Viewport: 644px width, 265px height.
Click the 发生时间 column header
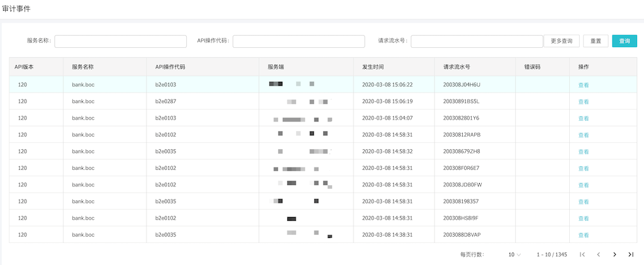pos(373,67)
